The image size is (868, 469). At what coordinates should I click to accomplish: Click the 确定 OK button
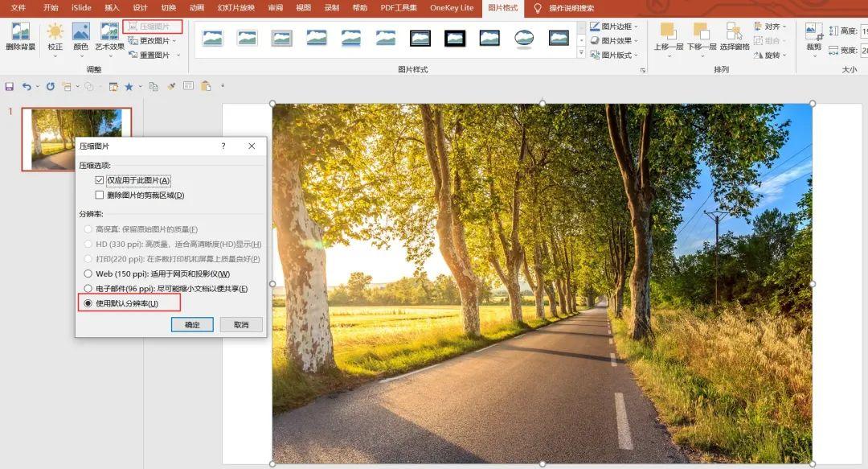click(x=192, y=325)
